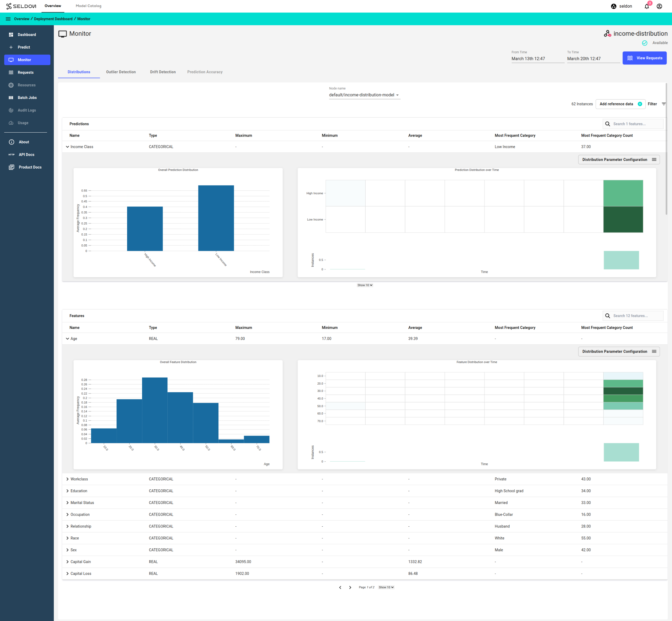Click the Batch Jobs sidebar icon
This screenshot has height=621, width=672.
(x=11, y=98)
